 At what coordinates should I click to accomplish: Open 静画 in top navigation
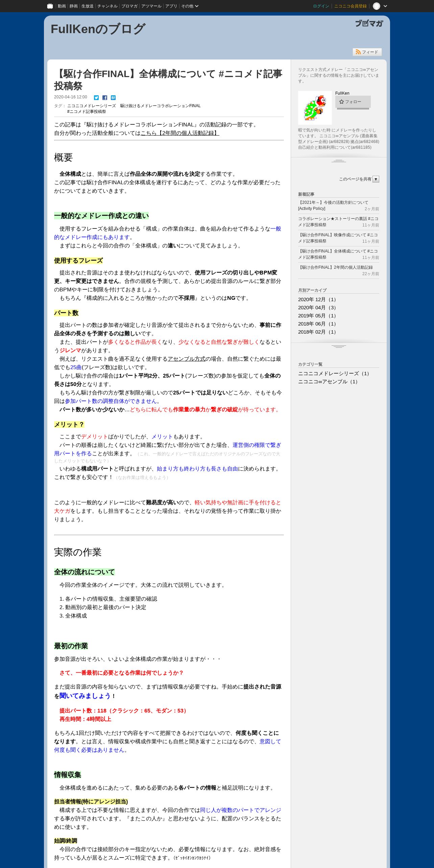[74, 6]
